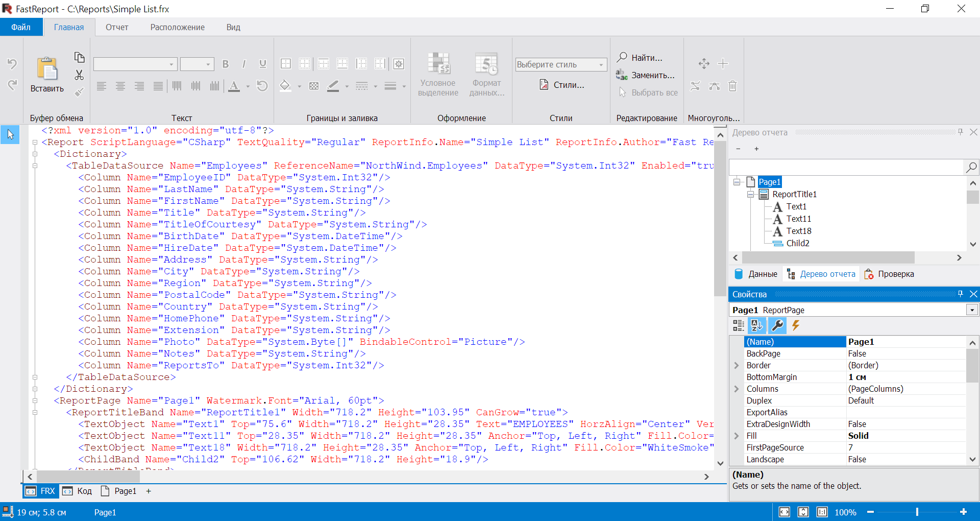980x521 pixels.
Task: Open the Файл menu
Action: (21, 27)
